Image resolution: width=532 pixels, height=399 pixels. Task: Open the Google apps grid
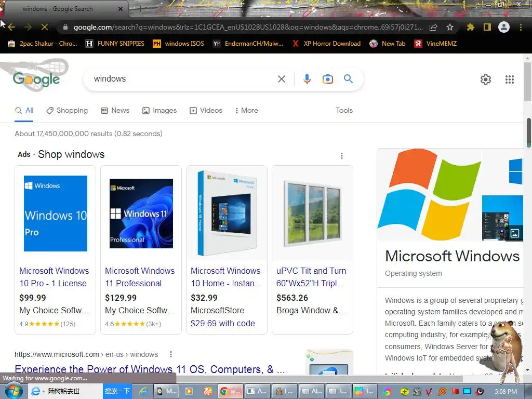(510, 79)
